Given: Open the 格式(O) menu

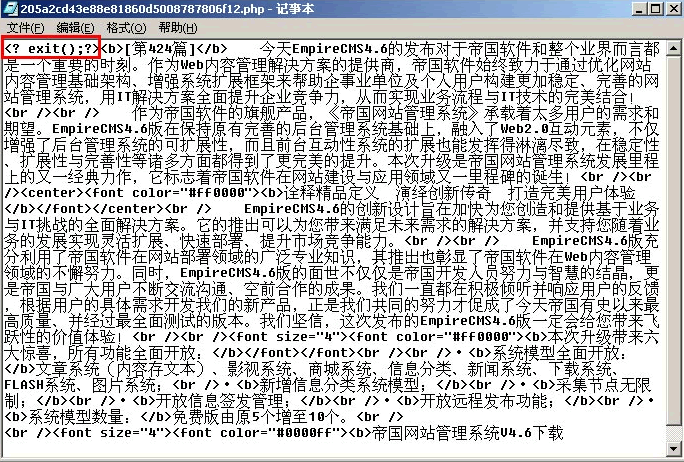Looking at the screenshot, I should [126, 28].
